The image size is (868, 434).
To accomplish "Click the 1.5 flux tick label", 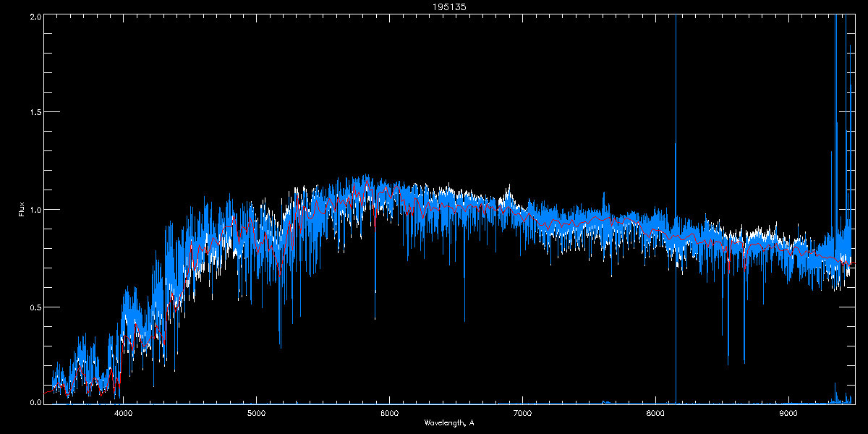I will pos(35,113).
